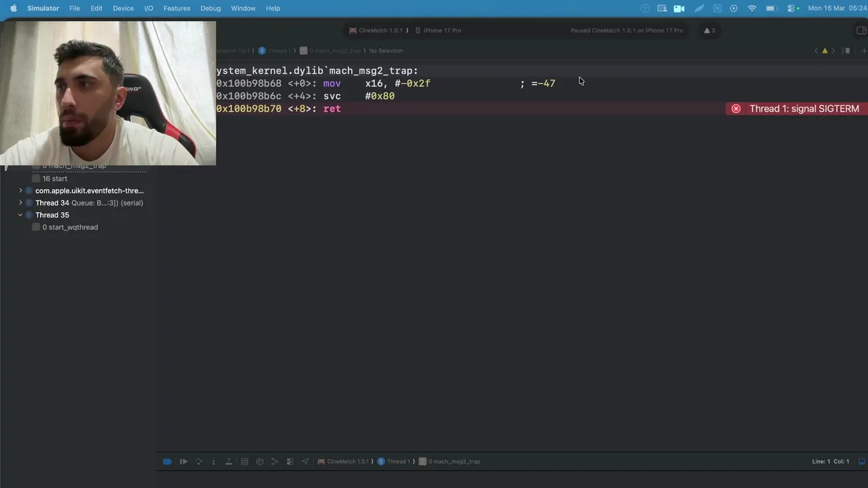
Task: Open the editor options icon in jump bar
Action: [846, 51]
